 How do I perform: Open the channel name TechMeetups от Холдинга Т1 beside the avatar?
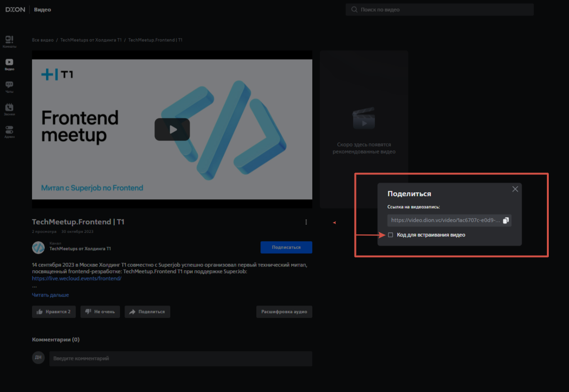coord(80,249)
